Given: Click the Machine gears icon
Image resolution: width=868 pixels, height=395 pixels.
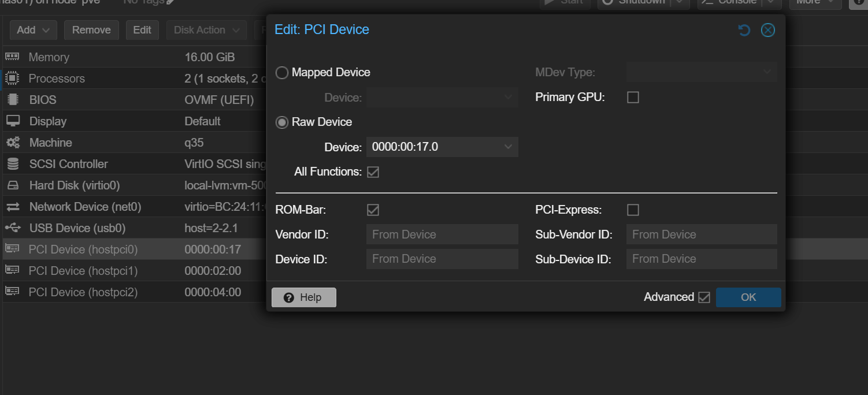Looking at the screenshot, I should (x=12, y=142).
